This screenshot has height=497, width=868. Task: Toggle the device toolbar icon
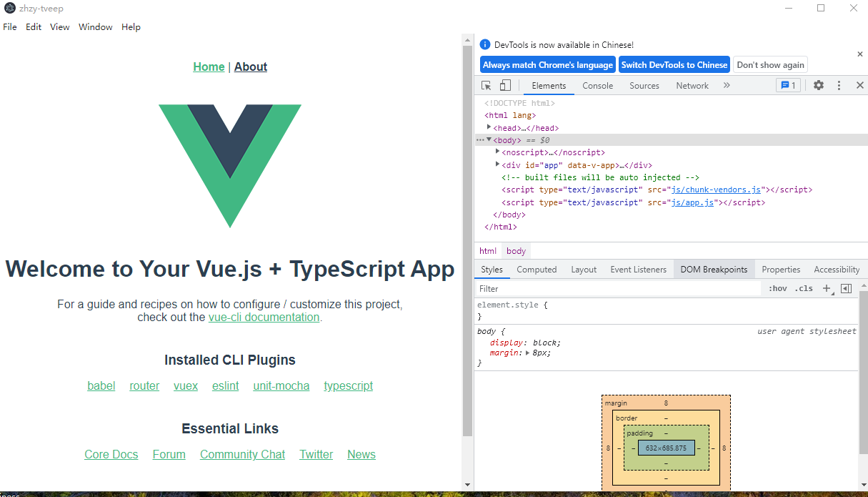click(505, 85)
